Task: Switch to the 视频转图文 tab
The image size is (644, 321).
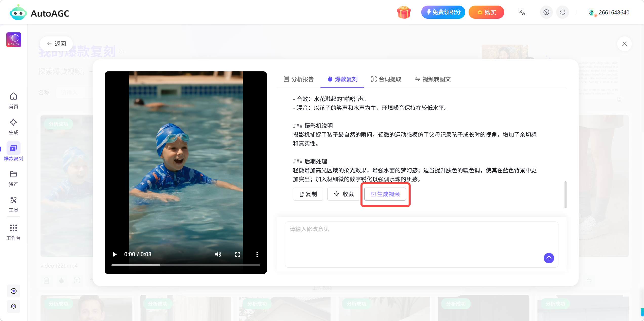Action: tap(433, 79)
